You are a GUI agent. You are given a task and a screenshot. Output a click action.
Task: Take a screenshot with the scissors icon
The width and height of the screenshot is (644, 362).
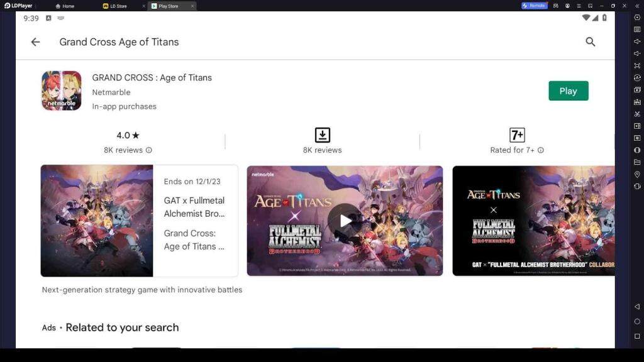coord(637,114)
